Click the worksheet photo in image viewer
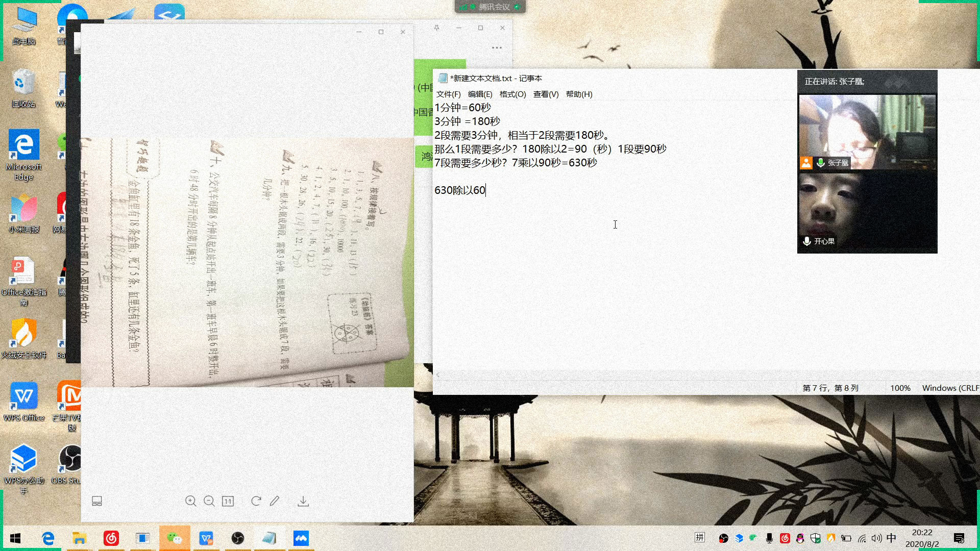 248,262
